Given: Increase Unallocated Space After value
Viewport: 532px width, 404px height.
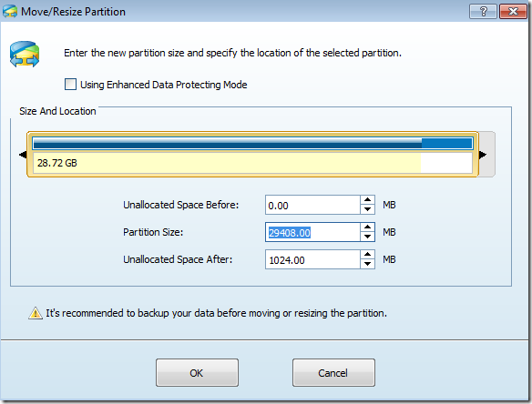Looking at the screenshot, I should [x=367, y=255].
